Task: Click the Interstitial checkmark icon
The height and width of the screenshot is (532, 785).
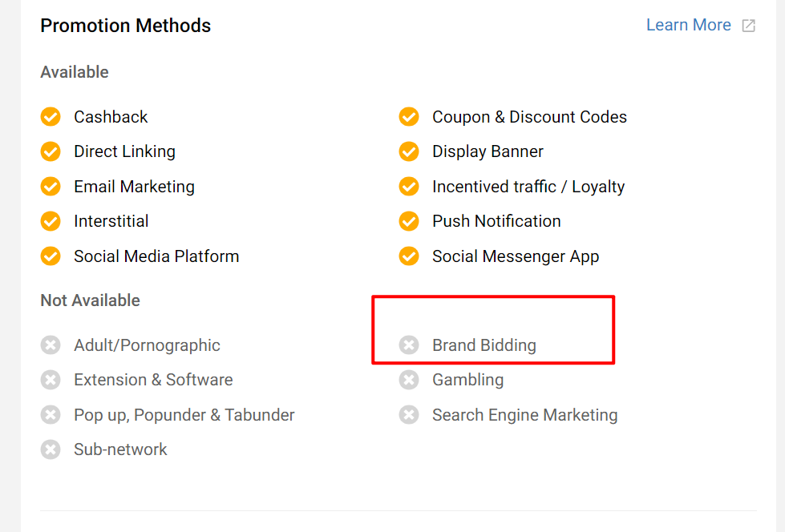Action: [51, 221]
